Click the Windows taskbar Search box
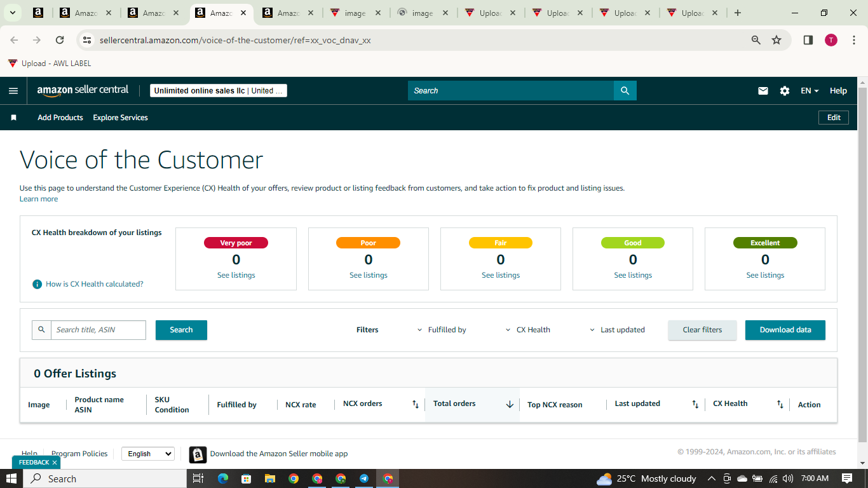 click(105, 478)
